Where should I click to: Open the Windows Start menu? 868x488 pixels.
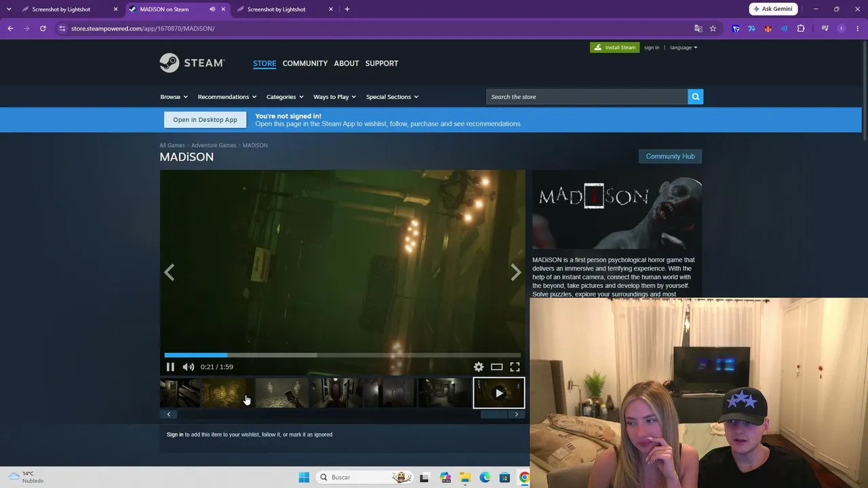tap(304, 477)
